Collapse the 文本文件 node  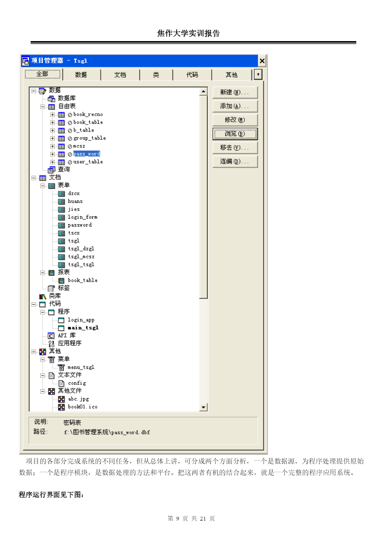[x=43, y=376]
